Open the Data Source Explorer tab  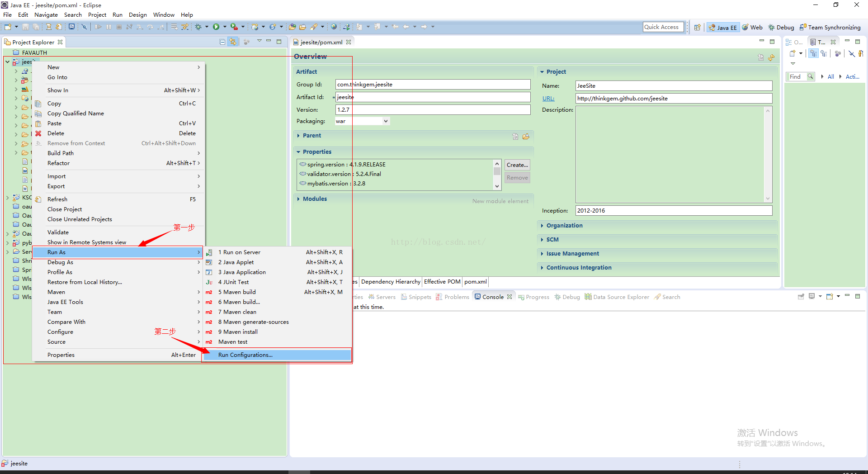click(617, 297)
